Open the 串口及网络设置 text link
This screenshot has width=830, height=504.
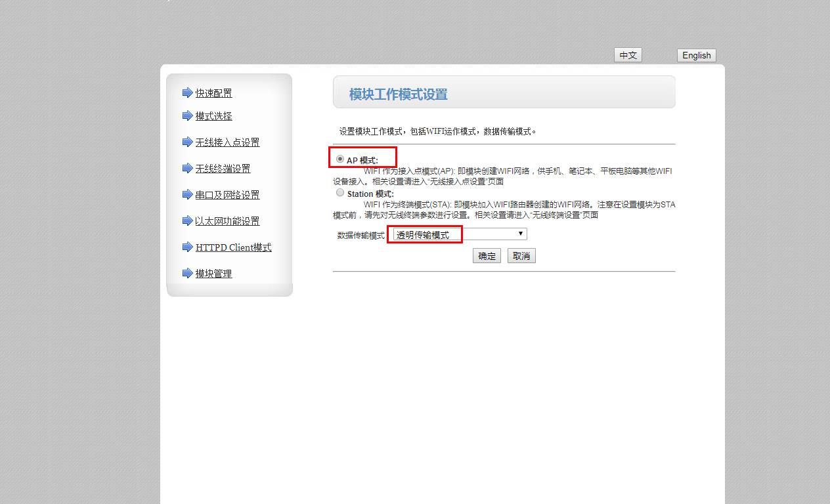coord(227,195)
